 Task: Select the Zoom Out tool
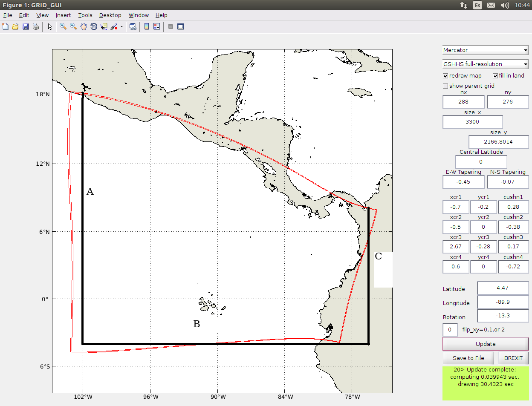click(x=73, y=27)
